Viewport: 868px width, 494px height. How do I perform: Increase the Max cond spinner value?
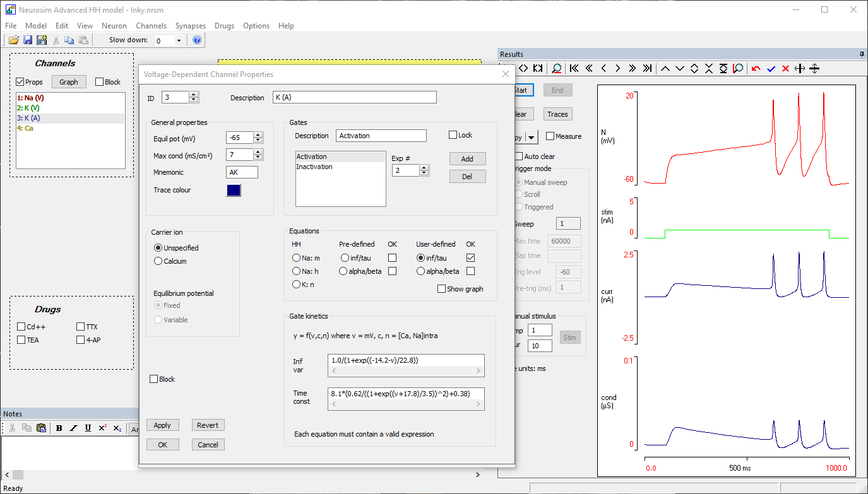258,152
